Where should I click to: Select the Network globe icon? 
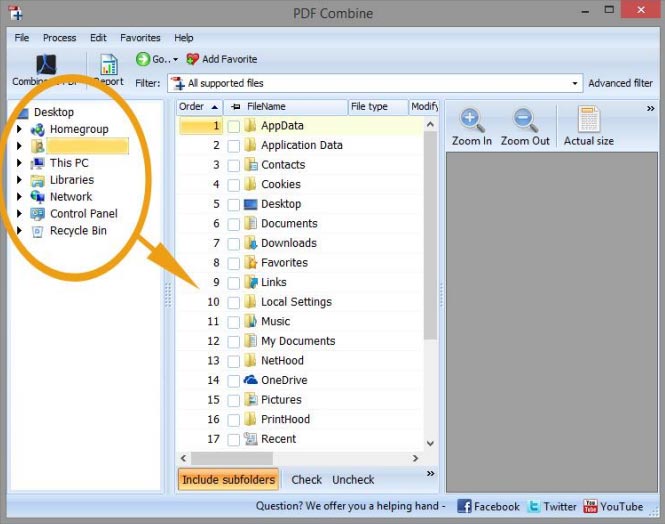pos(37,197)
